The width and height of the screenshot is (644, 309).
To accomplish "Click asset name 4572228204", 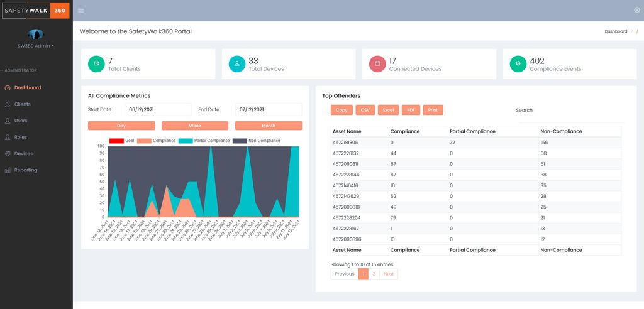I will [346, 217].
